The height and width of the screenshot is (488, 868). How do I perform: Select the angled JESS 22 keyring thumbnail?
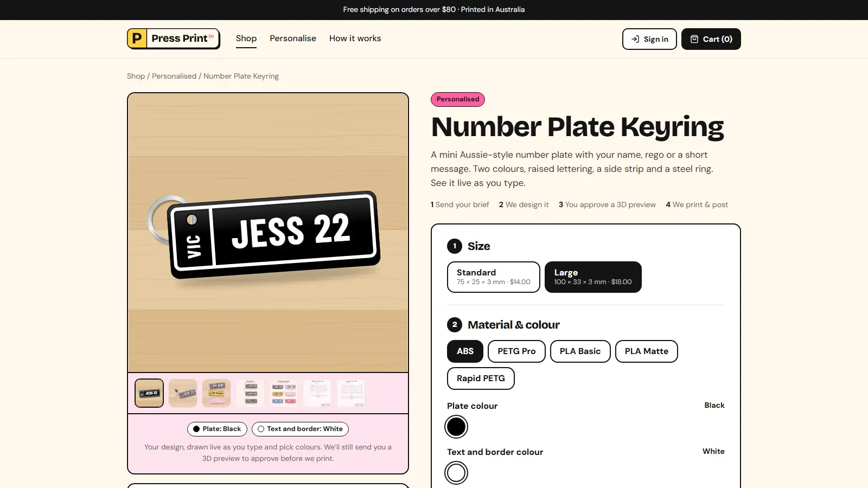coord(183,393)
